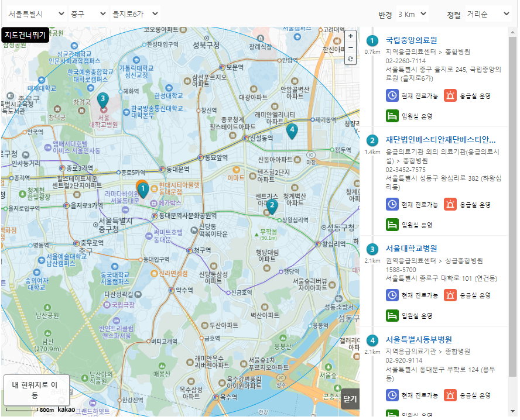Zoom out the map with minus button
This screenshot has width=520, height=420.
(x=351, y=47)
